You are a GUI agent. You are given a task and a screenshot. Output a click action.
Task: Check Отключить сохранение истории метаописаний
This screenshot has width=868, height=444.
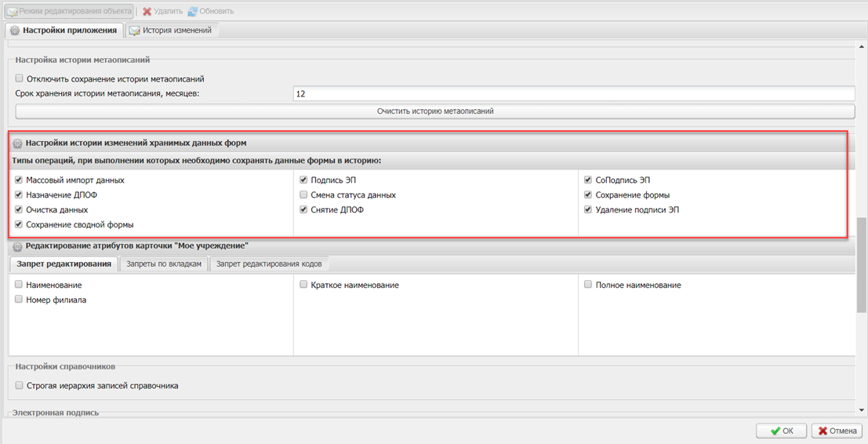click(x=19, y=79)
